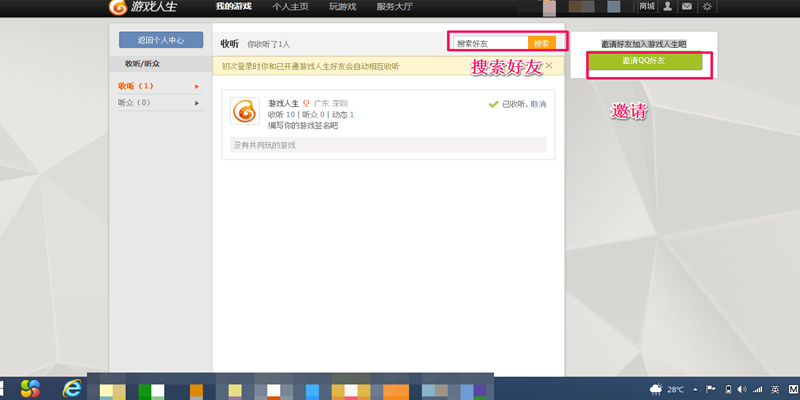
Task: Click the 邀请好友加入游戏人生吧 heading
Action: click(644, 44)
